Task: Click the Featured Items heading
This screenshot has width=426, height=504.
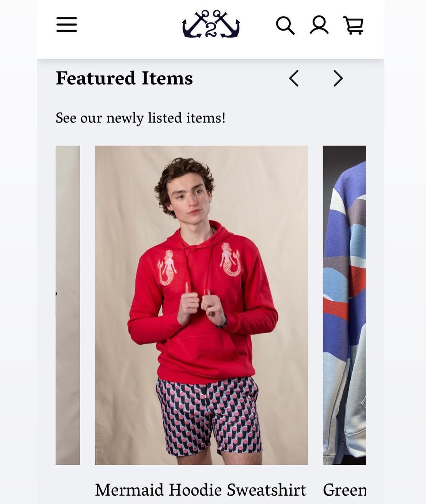Action: 124,78
